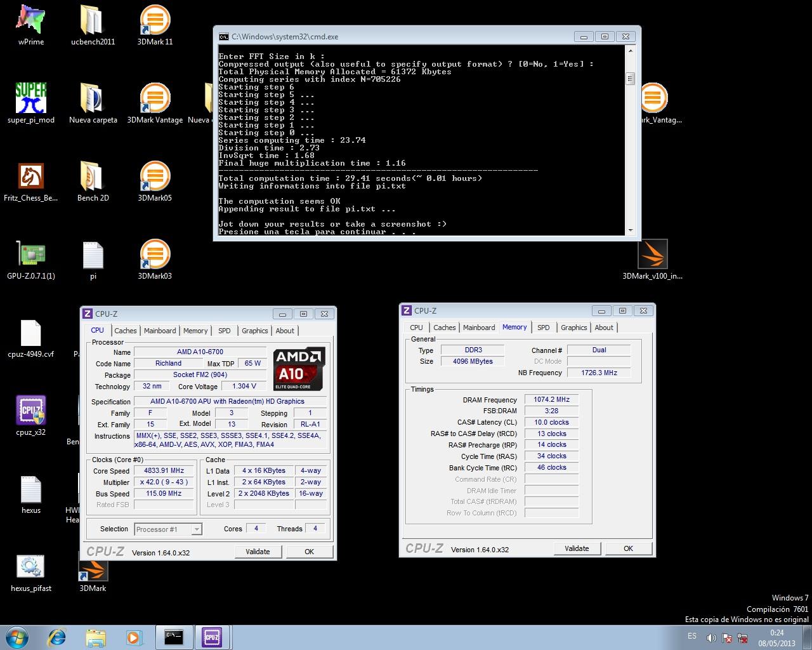
Task: Switch to Memory tab in left CPU-Z
Action: click(195, 331)
